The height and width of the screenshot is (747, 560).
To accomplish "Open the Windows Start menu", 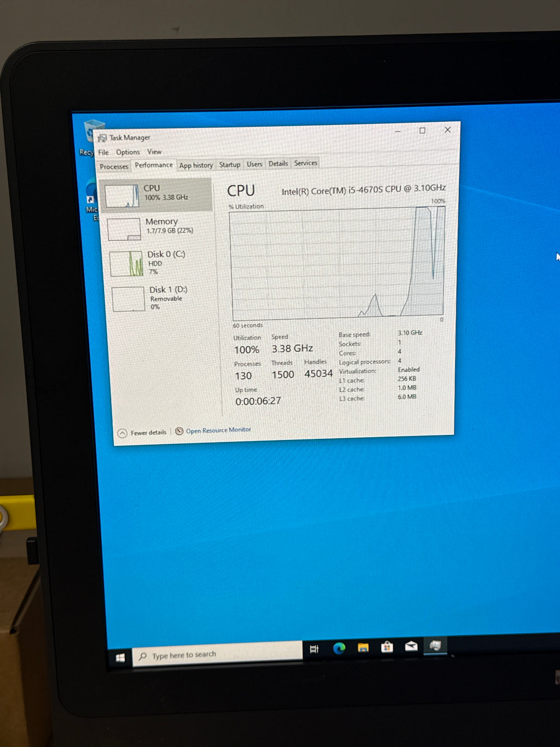I will pos(120,658).
